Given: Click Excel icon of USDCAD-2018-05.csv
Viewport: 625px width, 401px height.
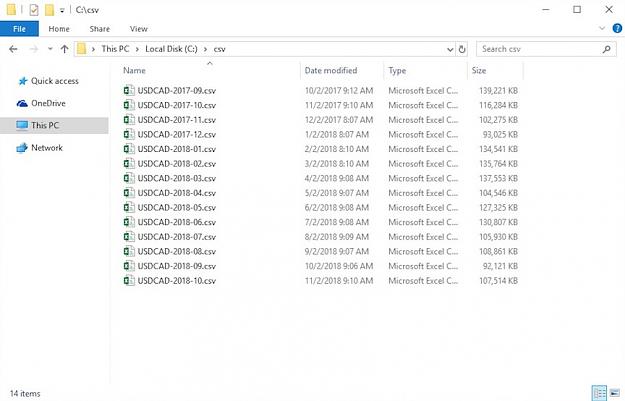Looking at the screenshot, I should (129, 207).
